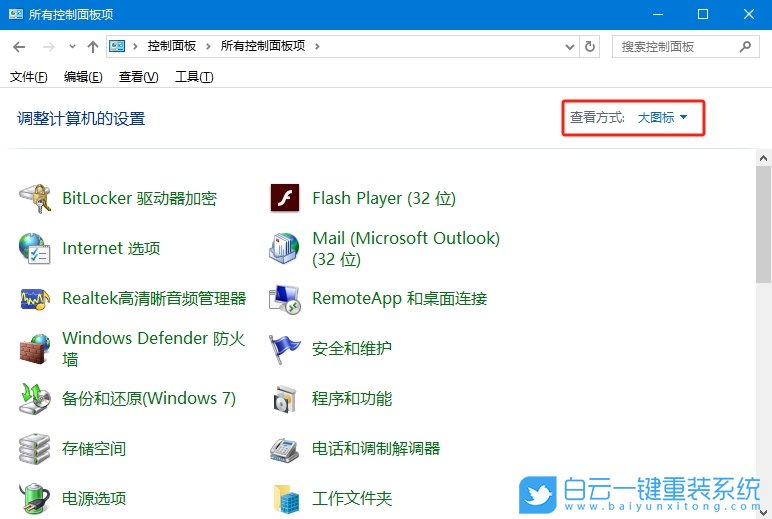Expand chevron after 控制面板 breadcrumb
Viewport: 772px width, 519px height.
point(208,46)
